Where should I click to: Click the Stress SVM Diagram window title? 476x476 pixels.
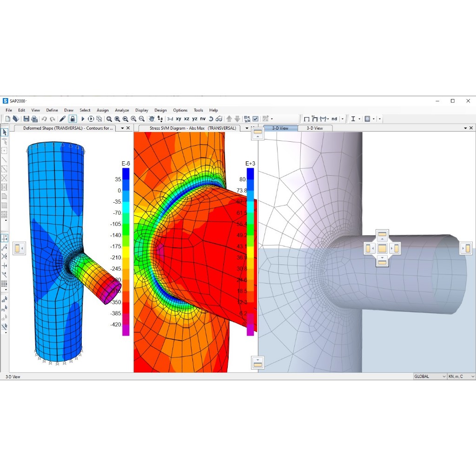click(193, 128)
